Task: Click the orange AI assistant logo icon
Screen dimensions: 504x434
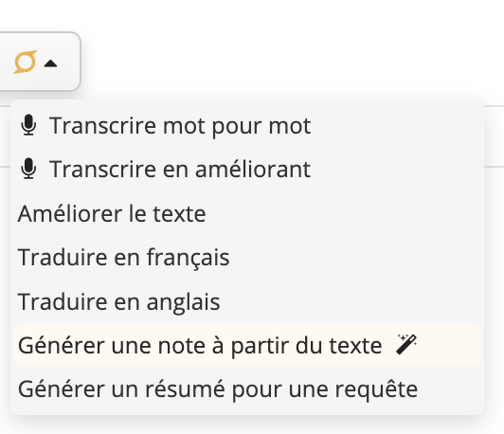Action: [x=25, y=62]
